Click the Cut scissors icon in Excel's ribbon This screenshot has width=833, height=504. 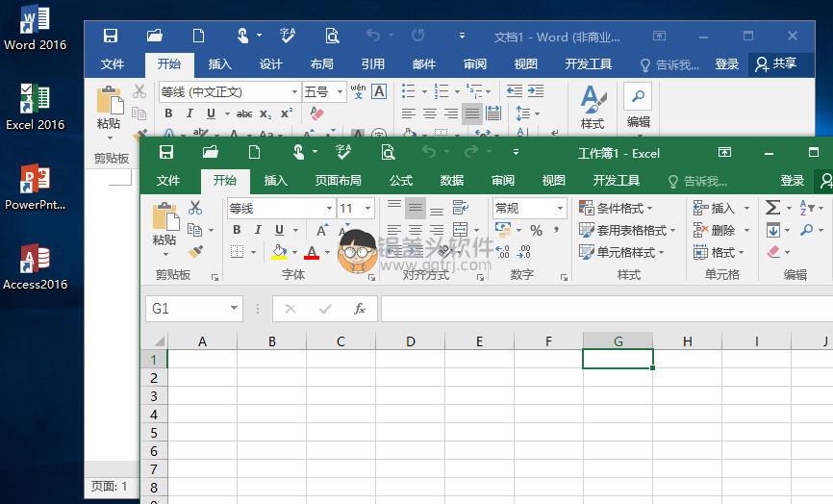[195, 208]
